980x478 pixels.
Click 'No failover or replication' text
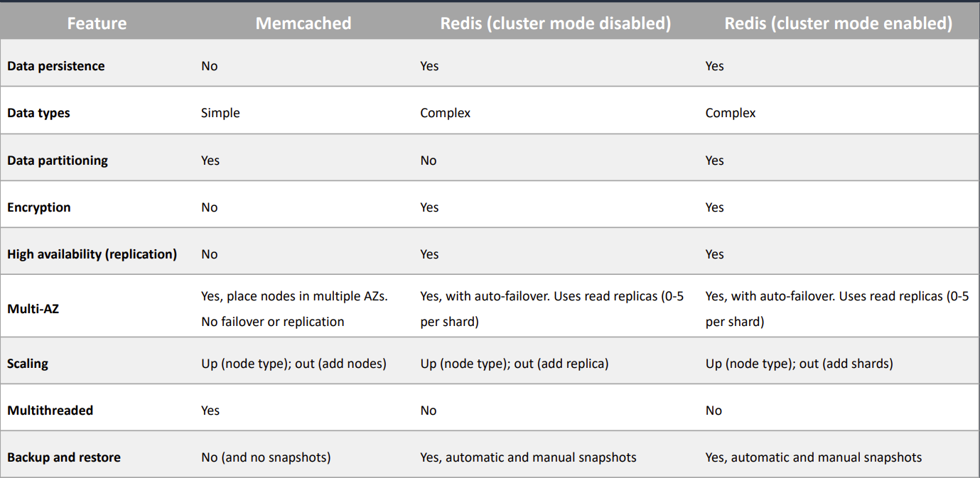(x=273, y=322)
